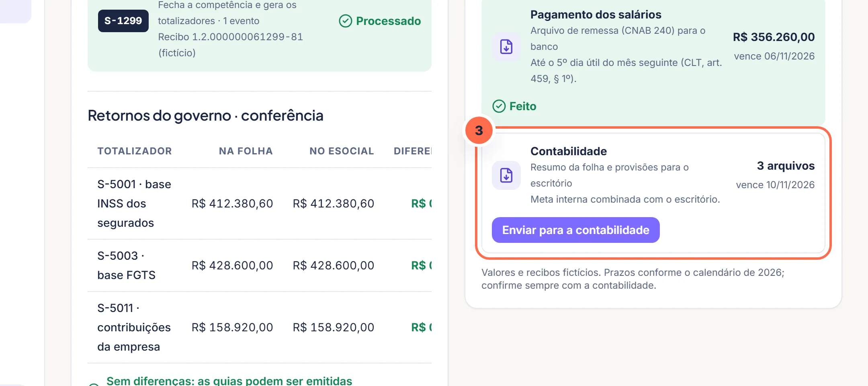Click the NA FOLHA column header
The height and width of the screenshot is (386, 868).
(246, 151)
